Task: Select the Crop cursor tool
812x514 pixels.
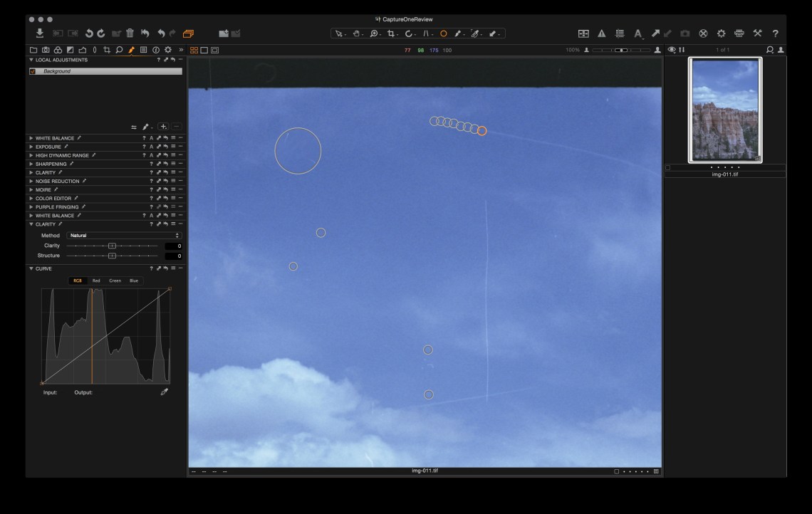Action: coord(392,33)
